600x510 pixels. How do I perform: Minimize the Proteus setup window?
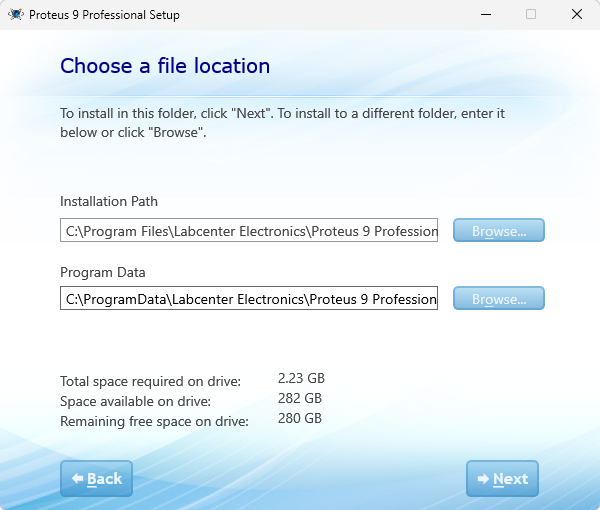click(x=485, y=15)
